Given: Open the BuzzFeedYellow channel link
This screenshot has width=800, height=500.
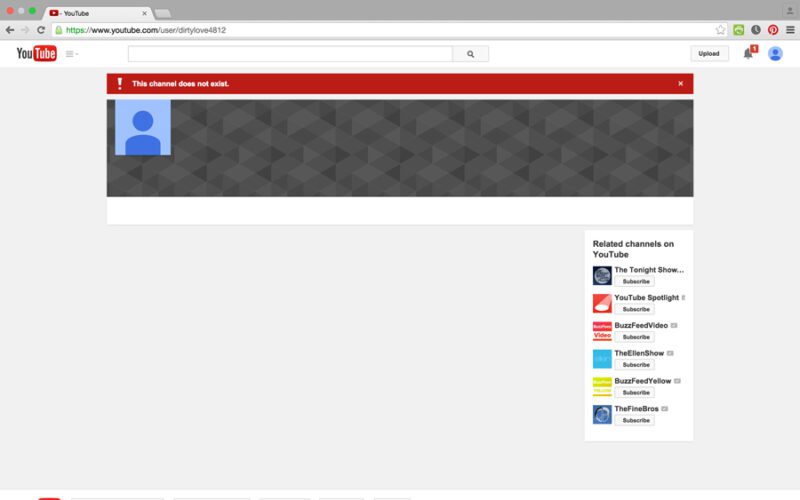Looking at the screenshot, I should point(642,381).
